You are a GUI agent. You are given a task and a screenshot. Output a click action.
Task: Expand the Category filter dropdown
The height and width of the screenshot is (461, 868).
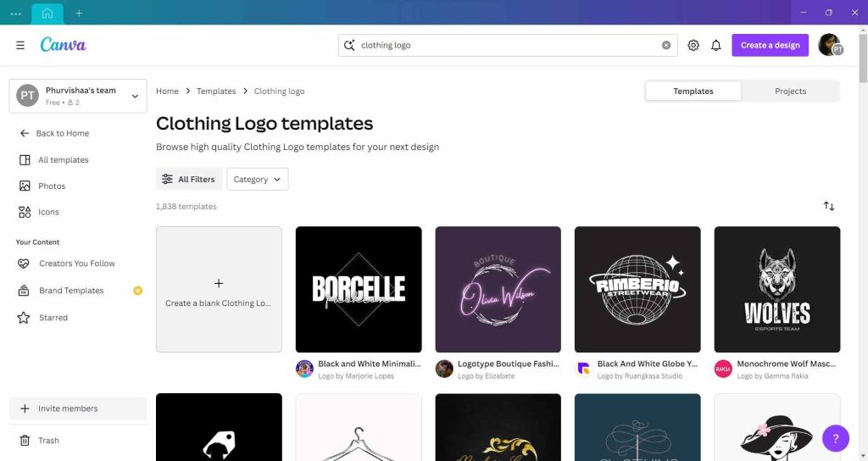[x=257, y=179]
